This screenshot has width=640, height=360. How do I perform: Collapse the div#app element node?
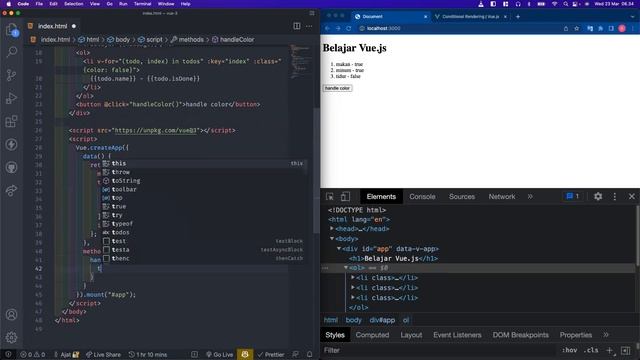[x=339, y=248]
